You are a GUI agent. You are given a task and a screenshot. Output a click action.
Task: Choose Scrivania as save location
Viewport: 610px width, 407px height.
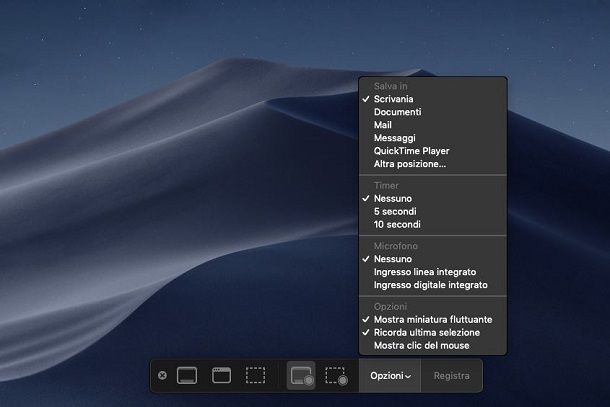433,99
